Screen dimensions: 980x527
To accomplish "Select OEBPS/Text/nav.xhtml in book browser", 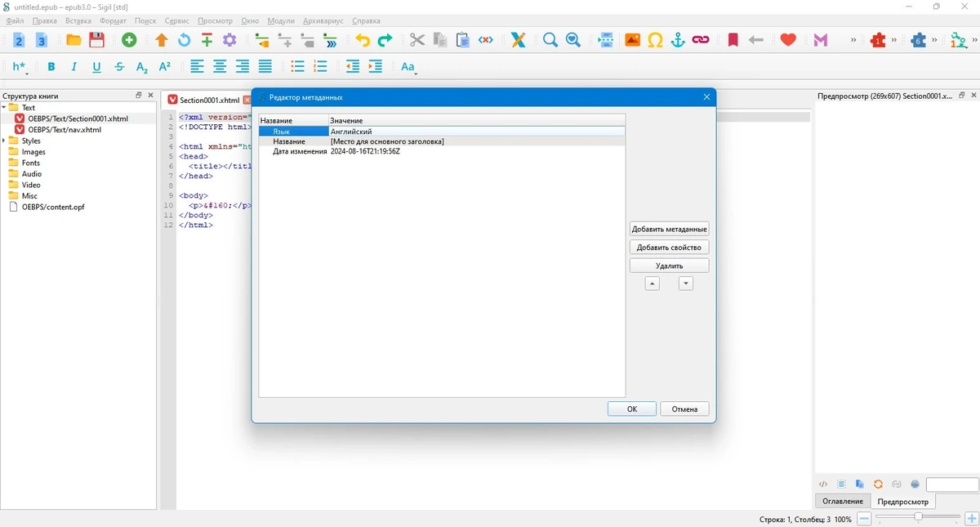I will point(65,130).
